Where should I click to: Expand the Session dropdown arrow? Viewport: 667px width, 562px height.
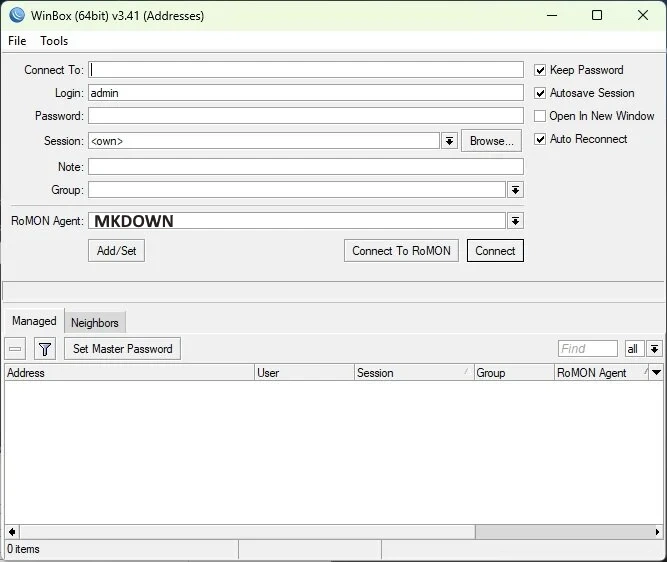pos(449,141)
